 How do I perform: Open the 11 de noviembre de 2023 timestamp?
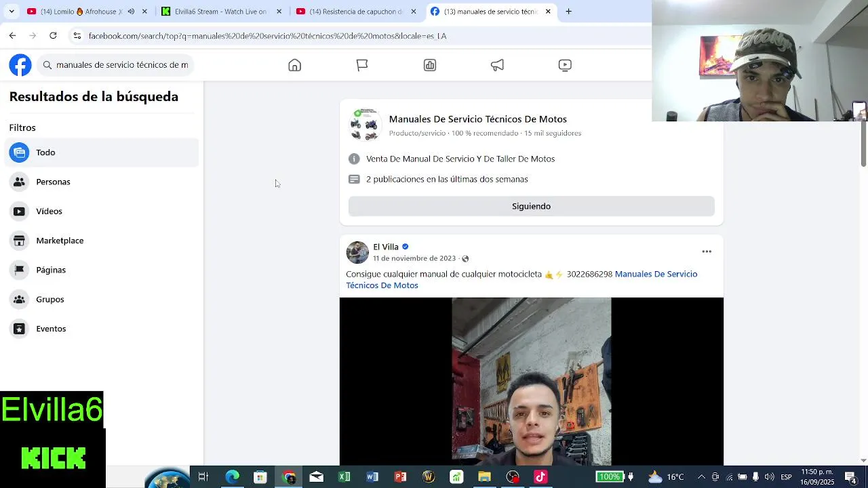coord(414,258)
